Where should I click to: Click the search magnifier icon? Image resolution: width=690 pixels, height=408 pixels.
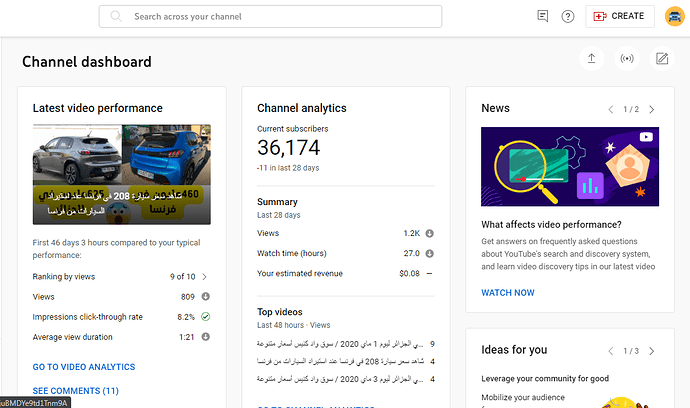click(116, 16)
